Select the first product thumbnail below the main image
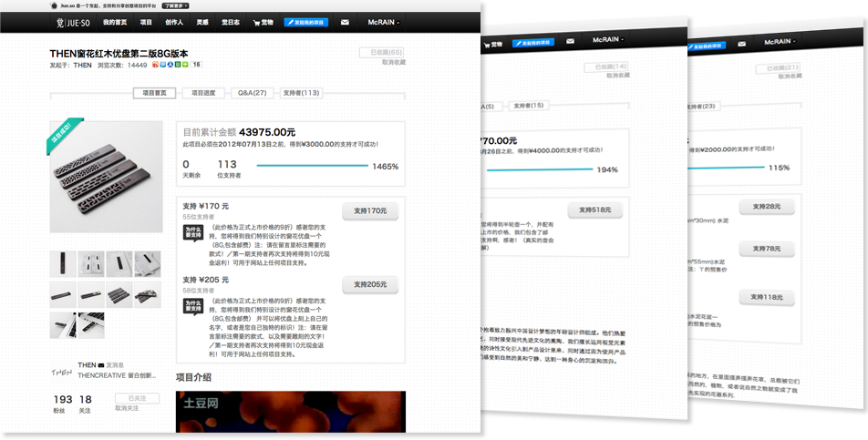 click(64, 264)
